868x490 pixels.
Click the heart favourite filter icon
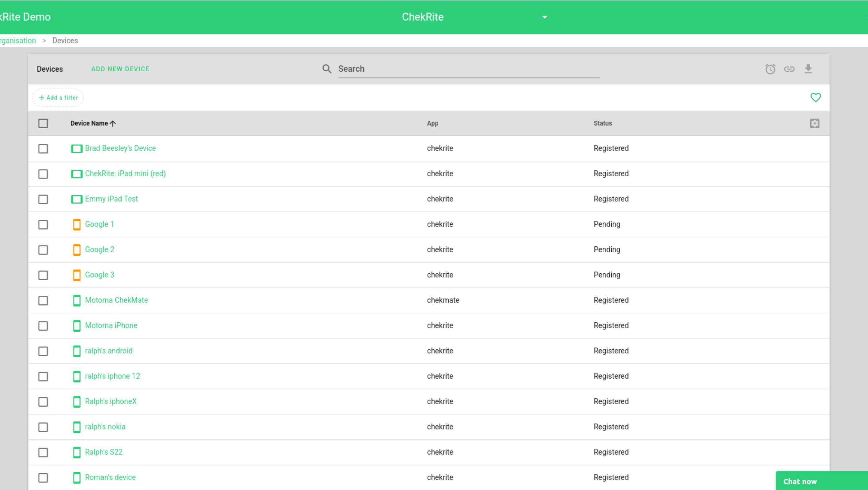(815, 98)
